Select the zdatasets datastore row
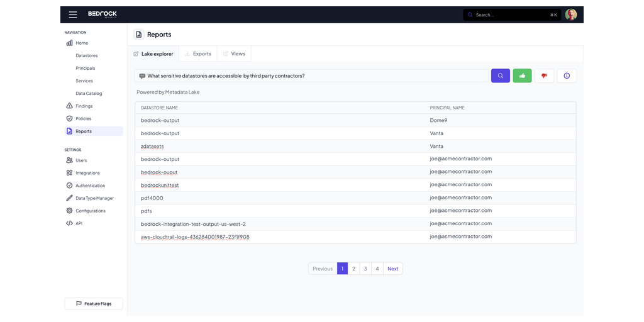Image resolution: width=644 pixels, height=322 pixels. pos(355,146)
